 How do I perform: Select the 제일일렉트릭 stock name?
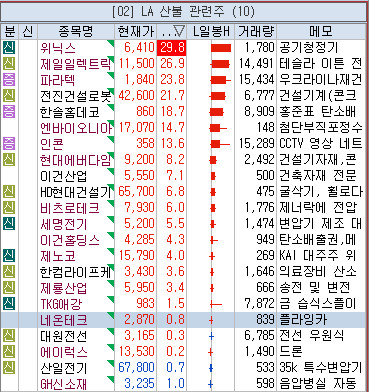[75, 64]
